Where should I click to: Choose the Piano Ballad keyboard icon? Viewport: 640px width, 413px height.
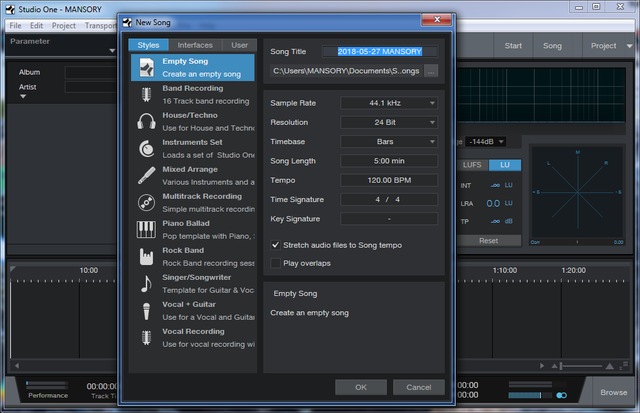[145, 229]
